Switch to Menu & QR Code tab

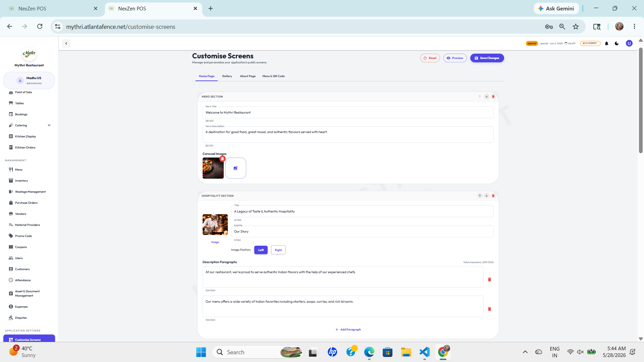(273, 76)
